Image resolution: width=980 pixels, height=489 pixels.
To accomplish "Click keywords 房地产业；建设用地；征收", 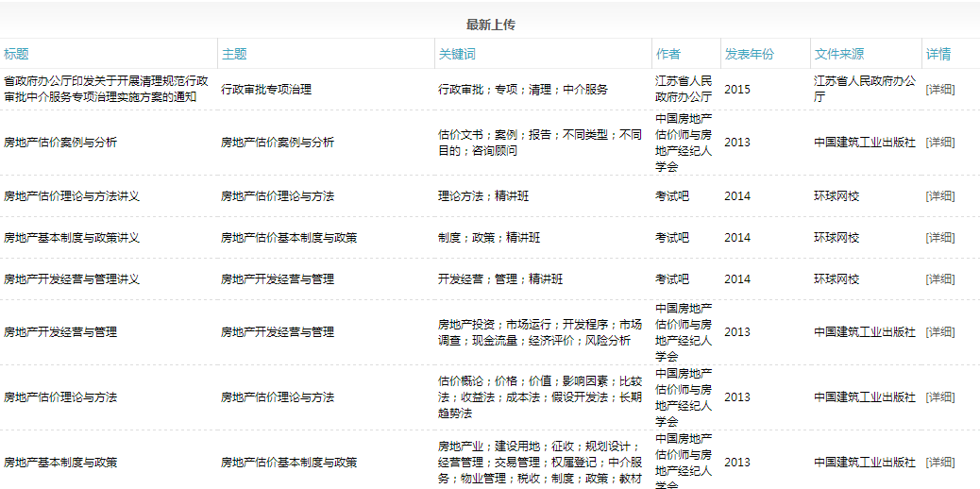I will pyautogui.click(x=540, y=463).
